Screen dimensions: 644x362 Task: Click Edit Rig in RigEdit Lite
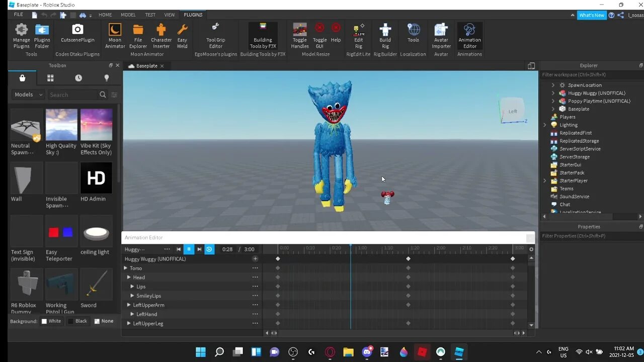[x=358, y=36]
